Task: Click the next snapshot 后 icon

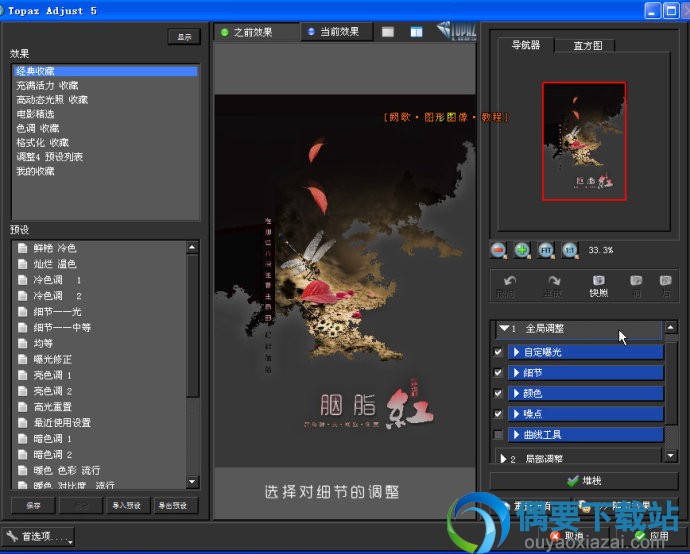Action: point(665,286)
